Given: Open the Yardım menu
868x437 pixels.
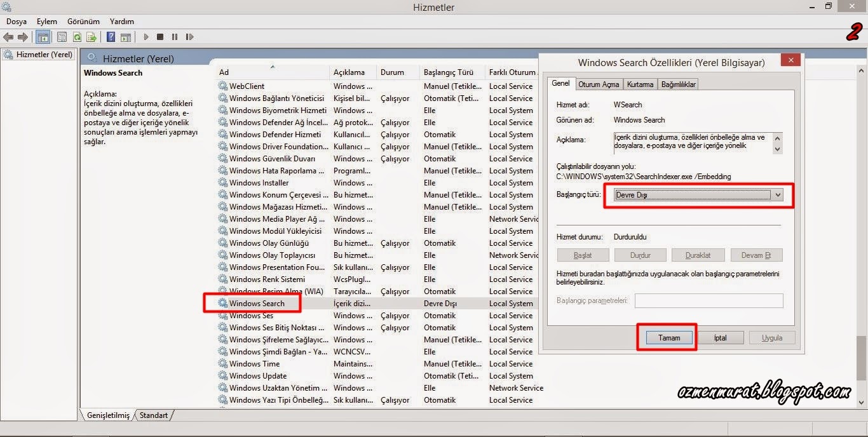Looking at the screenshot, I should coord(122,21).
